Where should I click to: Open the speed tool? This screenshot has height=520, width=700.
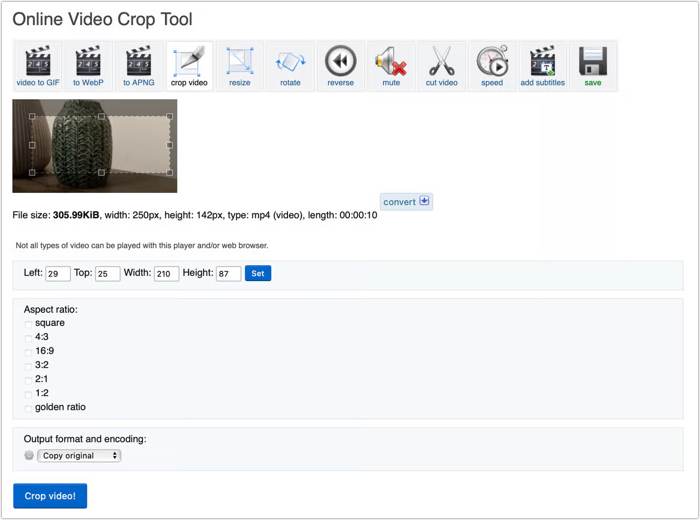tap(492, 66)
